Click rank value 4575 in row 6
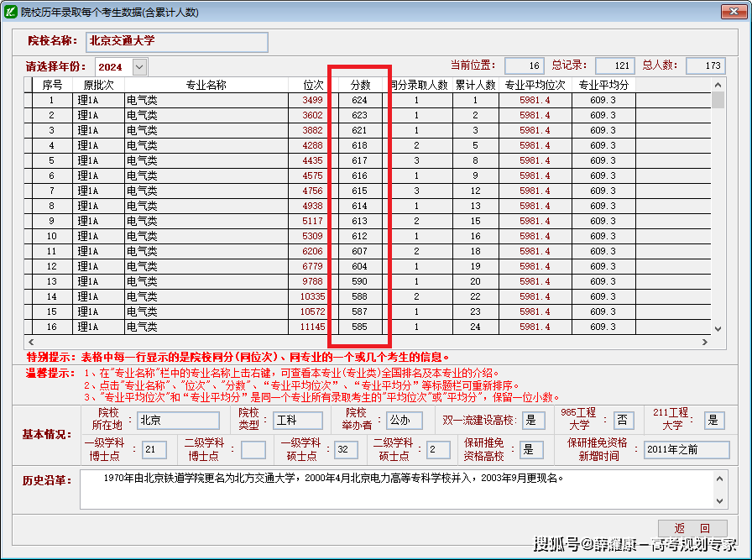The image size is (752, 560). [312, 175]
